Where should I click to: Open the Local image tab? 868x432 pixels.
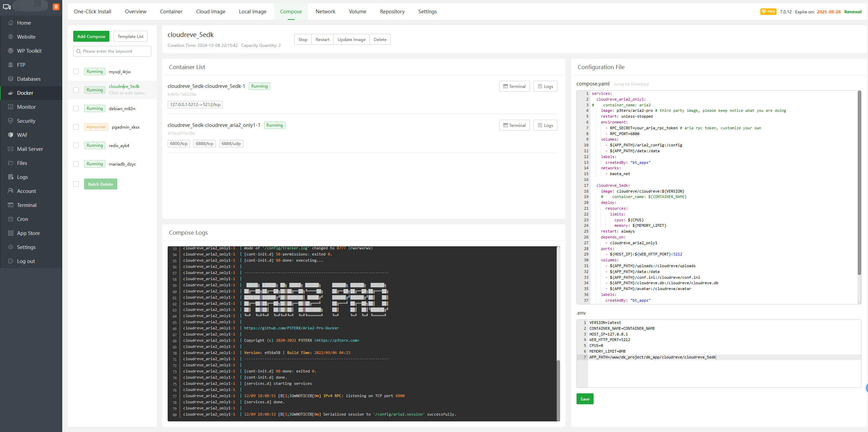coord(252,12)
